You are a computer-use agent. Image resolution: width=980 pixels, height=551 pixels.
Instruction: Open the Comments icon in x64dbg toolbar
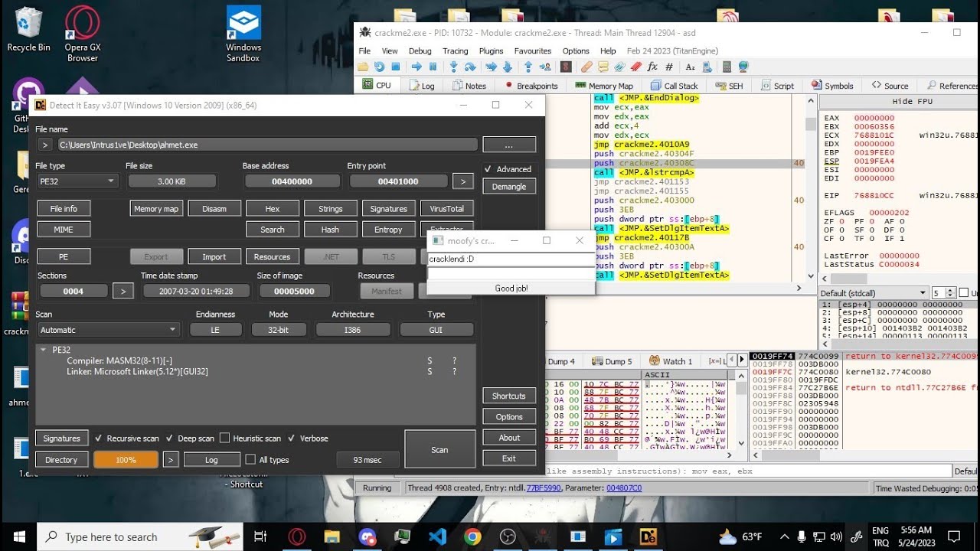coord(603,67)
